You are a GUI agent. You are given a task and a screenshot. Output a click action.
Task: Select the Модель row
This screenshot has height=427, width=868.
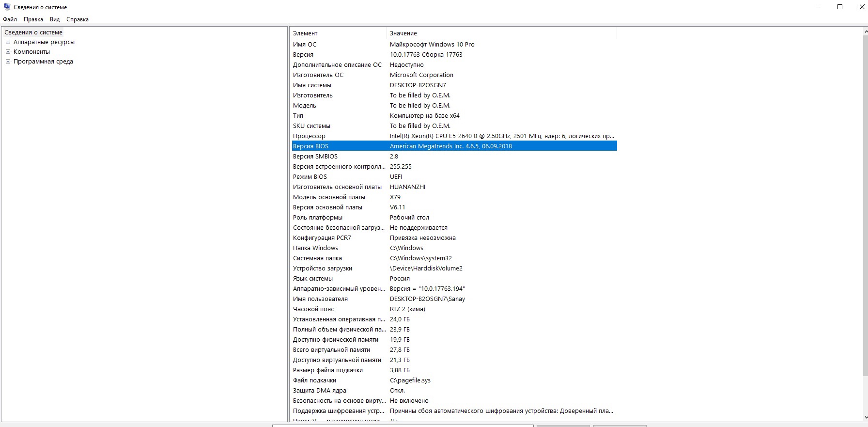(453, 106)
